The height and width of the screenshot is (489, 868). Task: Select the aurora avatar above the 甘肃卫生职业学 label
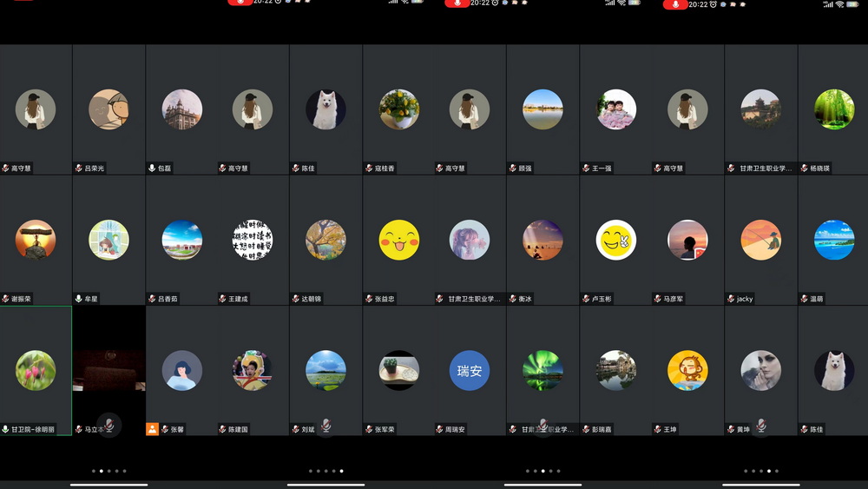tap(542, 371)
